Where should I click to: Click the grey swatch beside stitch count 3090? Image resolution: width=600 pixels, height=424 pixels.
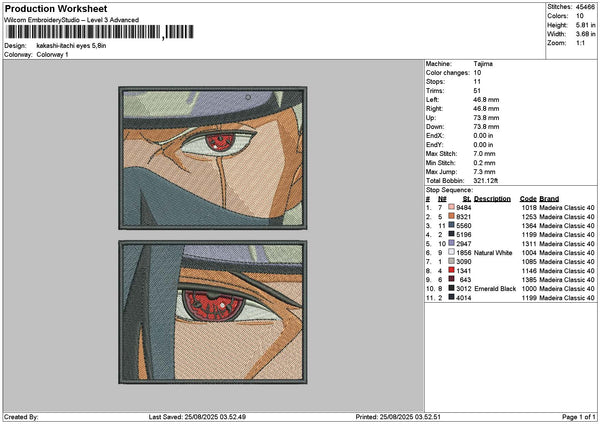click(452, 261)
